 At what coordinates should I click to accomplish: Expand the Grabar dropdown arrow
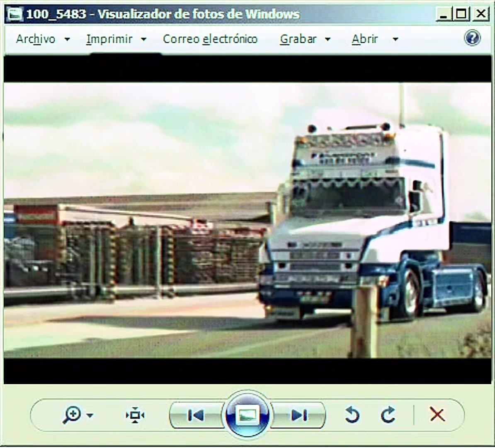(x=328, y=39)
